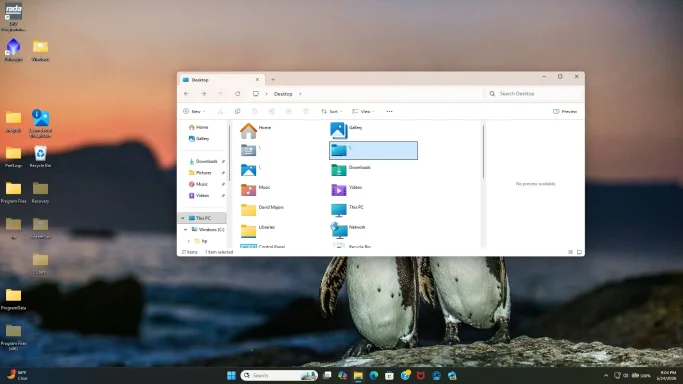This screenshot has width=683, height=384.
Task: Select the Home item in file list
Action: pos(256,130)
